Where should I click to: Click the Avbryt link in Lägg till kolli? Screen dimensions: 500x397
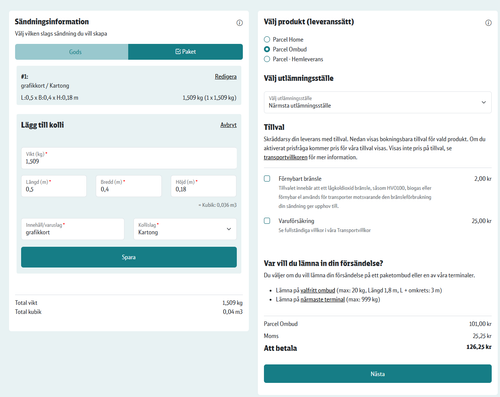(228, 125)
